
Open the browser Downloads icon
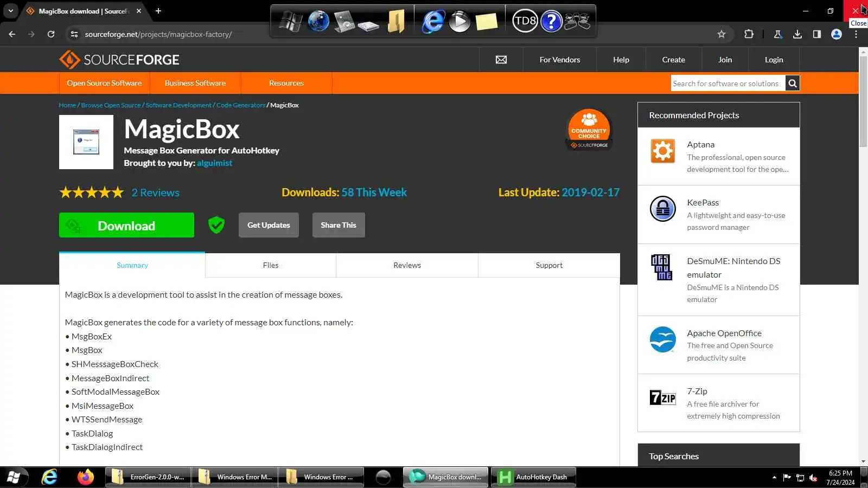[x=797, y=34]
